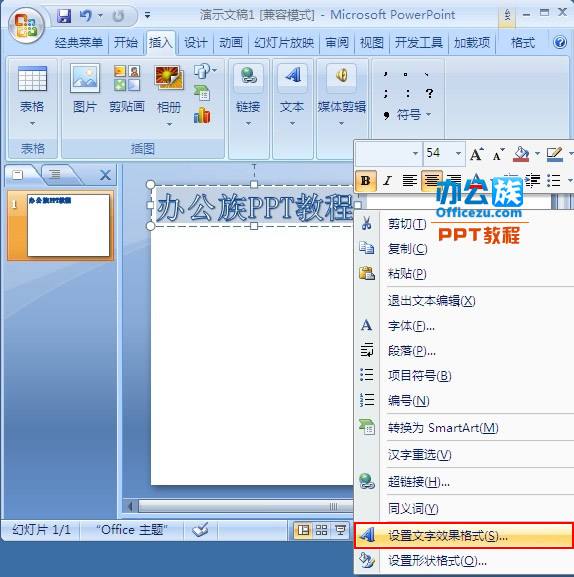Click "Office 主题" in status bar
574x577 pixels.
click(x=132, y=530)
